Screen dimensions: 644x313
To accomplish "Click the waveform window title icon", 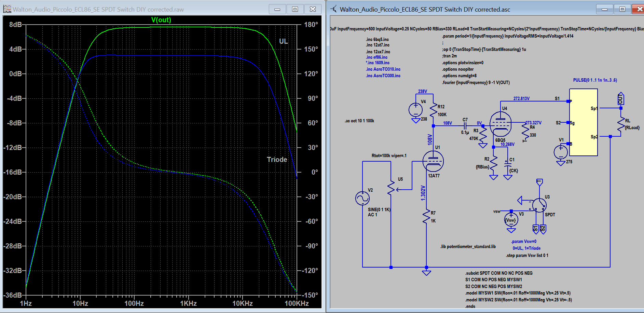I will (7, 9).
